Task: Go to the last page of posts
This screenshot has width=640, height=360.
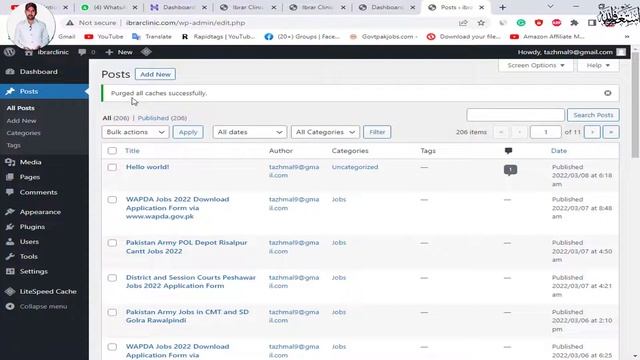Action: [611, 132]
